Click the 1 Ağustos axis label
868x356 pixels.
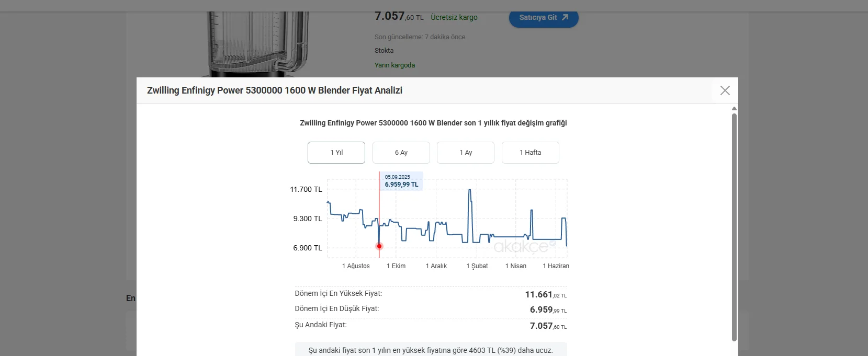(x=356, y=266)
